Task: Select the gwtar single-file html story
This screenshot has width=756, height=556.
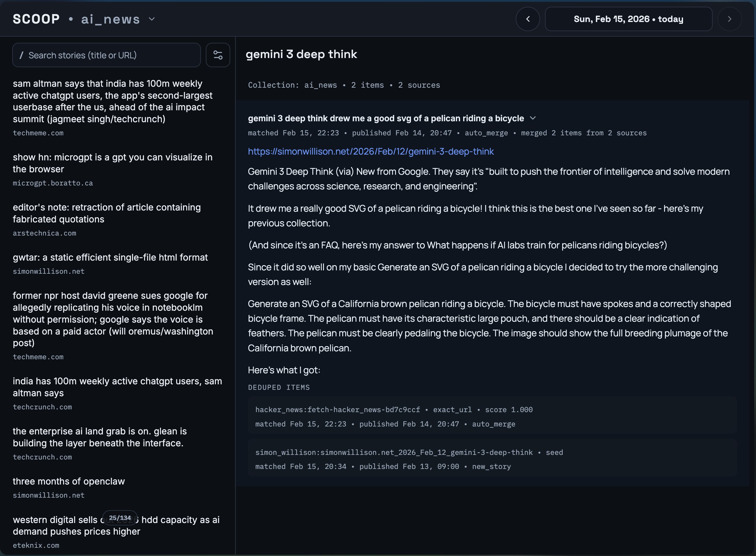Action: tap(110, 258)
